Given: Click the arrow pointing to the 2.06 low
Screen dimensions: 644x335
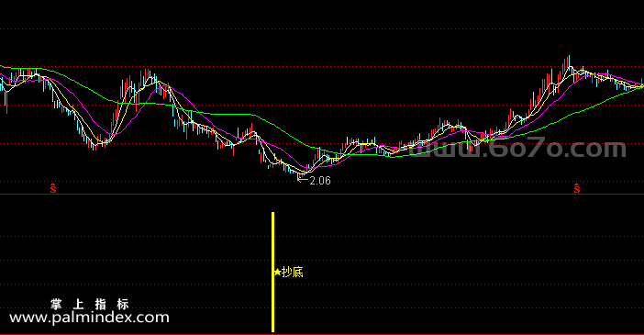Looking at the screenshot, I should [x=303, y=179].
